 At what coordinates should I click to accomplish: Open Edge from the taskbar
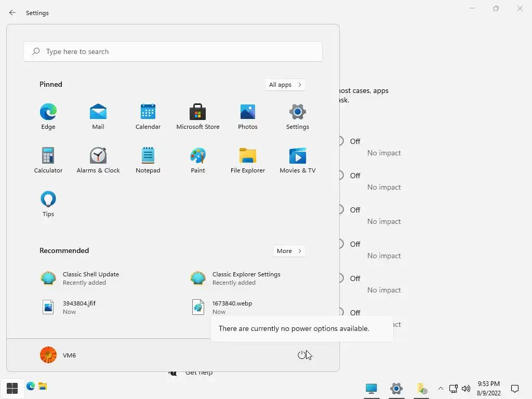pyautogui.click(x=31, y=386)
